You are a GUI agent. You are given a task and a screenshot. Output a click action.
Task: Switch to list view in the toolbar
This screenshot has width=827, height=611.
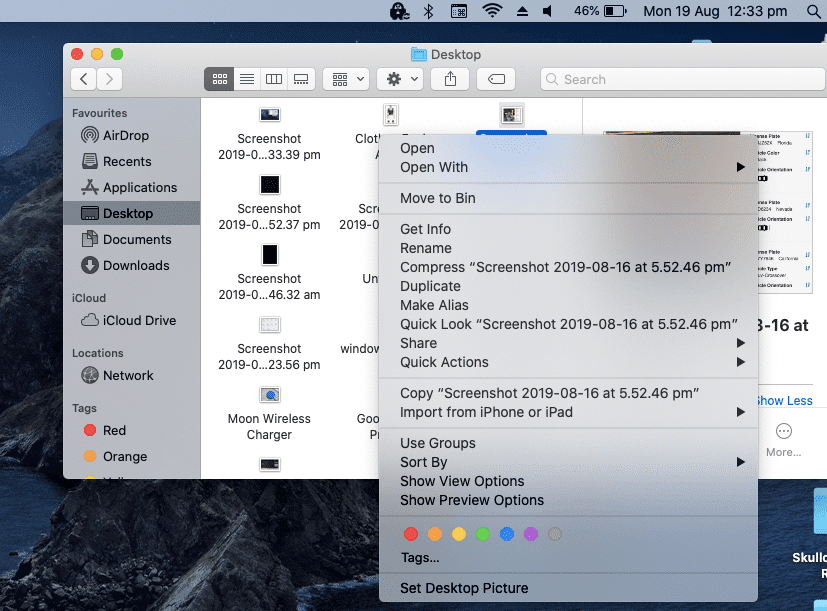click(246, 79)
